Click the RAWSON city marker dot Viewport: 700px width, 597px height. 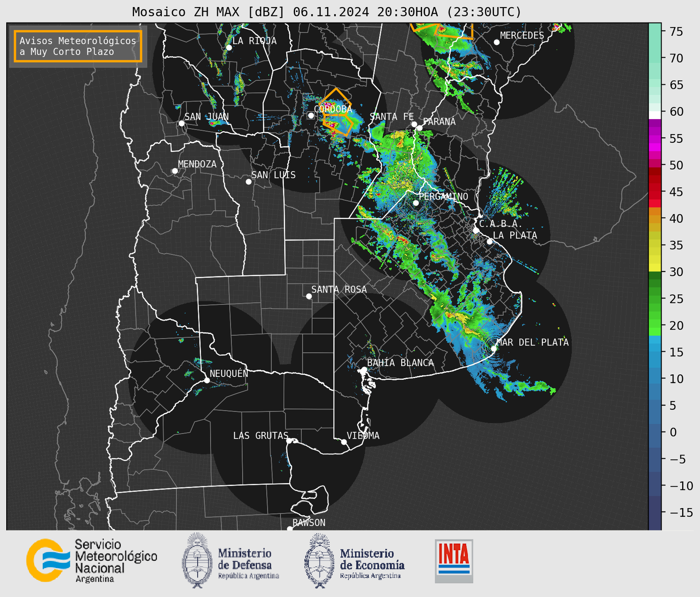[290, 529]
